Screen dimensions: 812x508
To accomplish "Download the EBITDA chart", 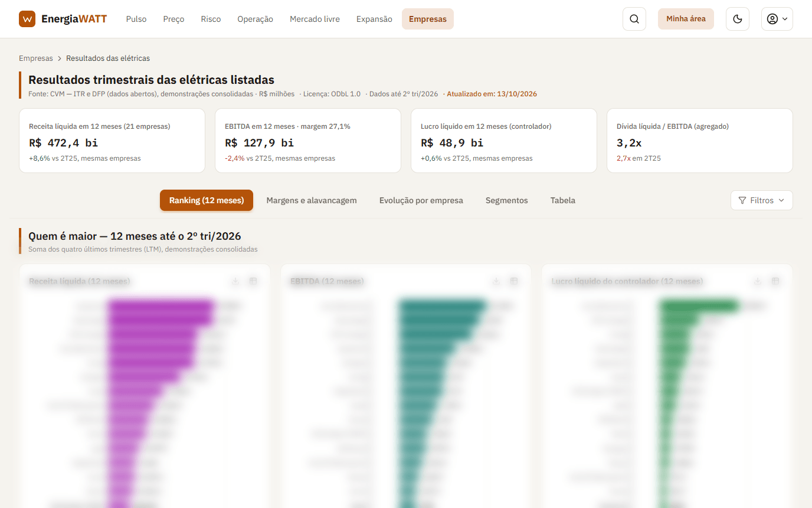I will coord(496,281).
